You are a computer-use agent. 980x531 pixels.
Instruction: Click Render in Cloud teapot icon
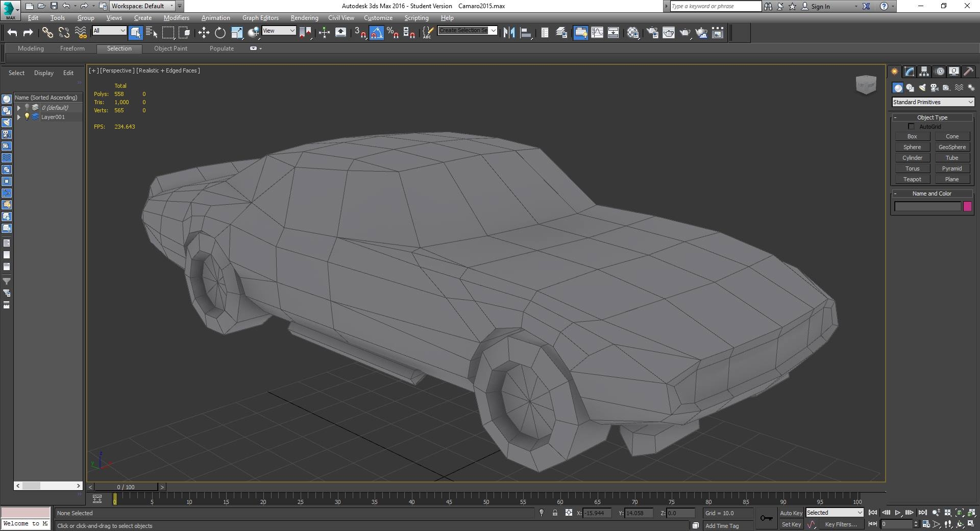[x=702, y=33]
